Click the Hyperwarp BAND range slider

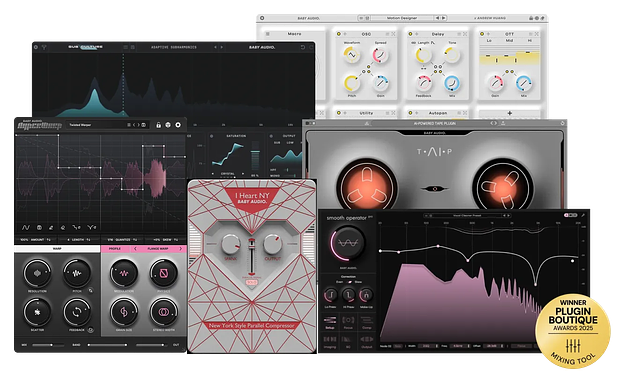107,345
